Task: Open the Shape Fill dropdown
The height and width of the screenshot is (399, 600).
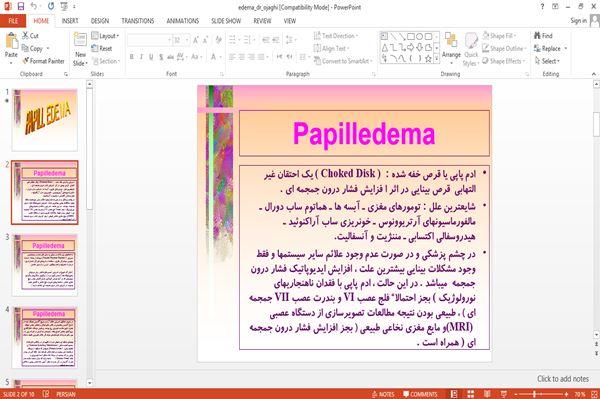Action: (x=499, y=36)
